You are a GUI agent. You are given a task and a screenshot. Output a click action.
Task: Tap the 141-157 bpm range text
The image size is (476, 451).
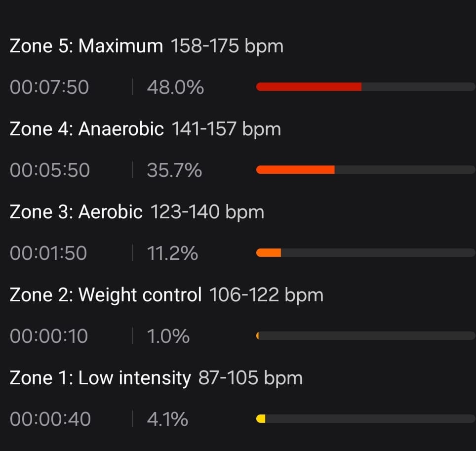(x=226, y=129)
